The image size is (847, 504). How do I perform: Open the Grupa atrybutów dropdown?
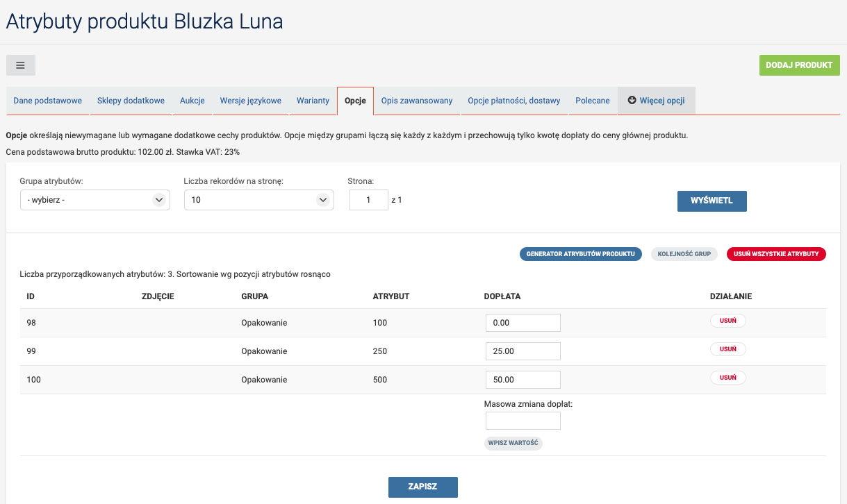[x=94, y=200]
